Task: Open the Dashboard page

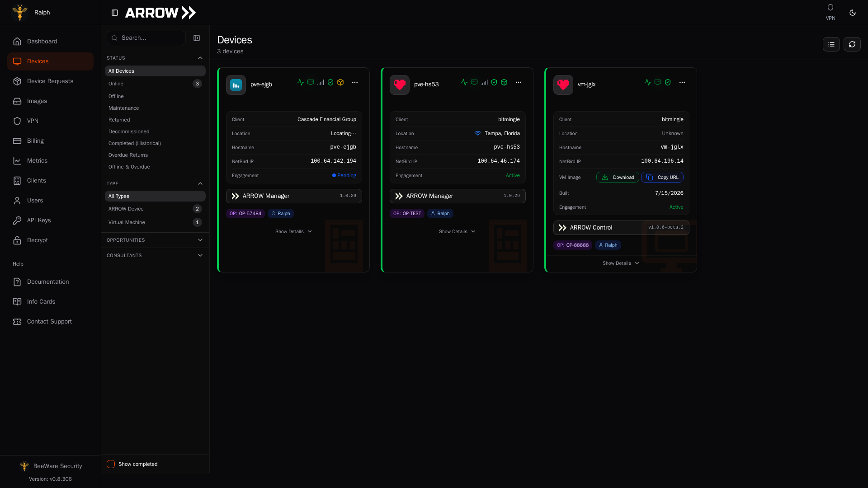Action: pos(50,42)
